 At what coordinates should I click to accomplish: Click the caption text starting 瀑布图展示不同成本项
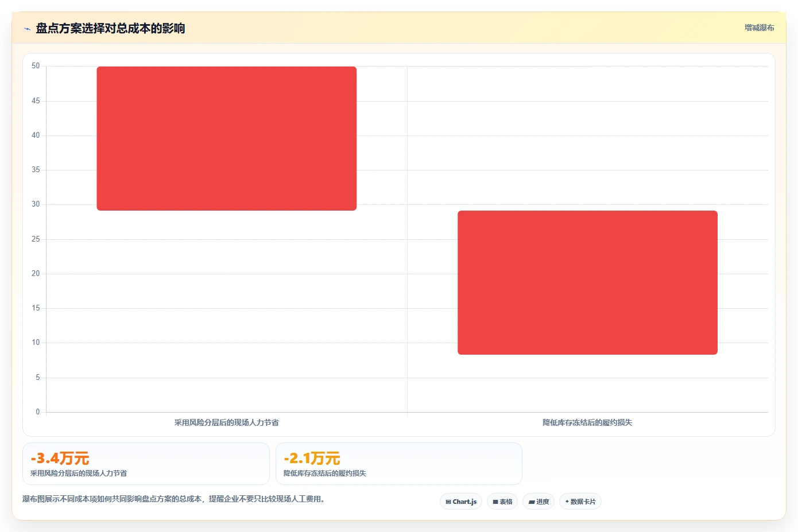(x=174, y=499)
